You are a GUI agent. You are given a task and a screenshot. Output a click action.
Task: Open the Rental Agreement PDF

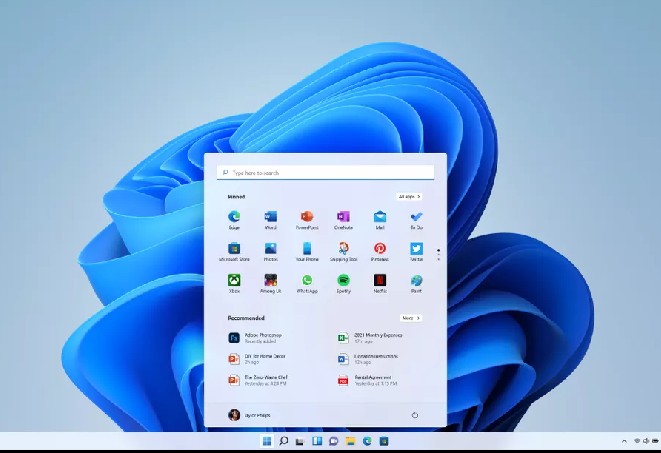[367, 381]
